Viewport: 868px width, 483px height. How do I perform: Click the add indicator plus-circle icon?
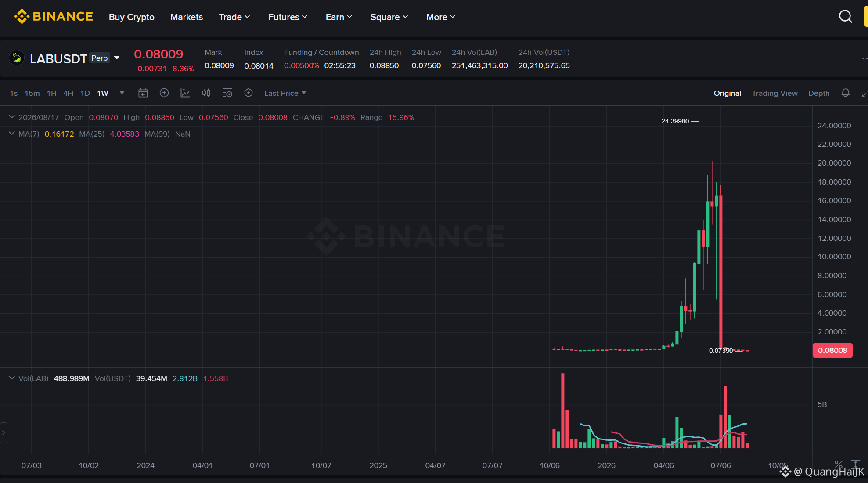(164, 93)
